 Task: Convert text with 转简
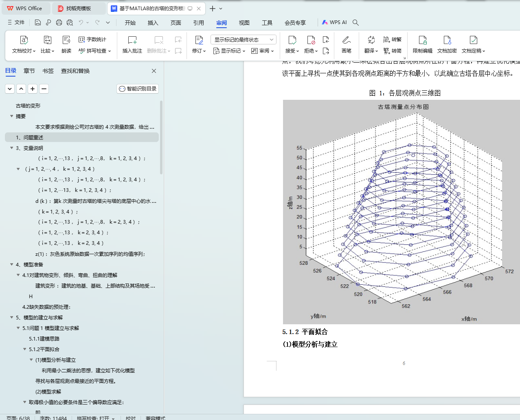point(393,51)
